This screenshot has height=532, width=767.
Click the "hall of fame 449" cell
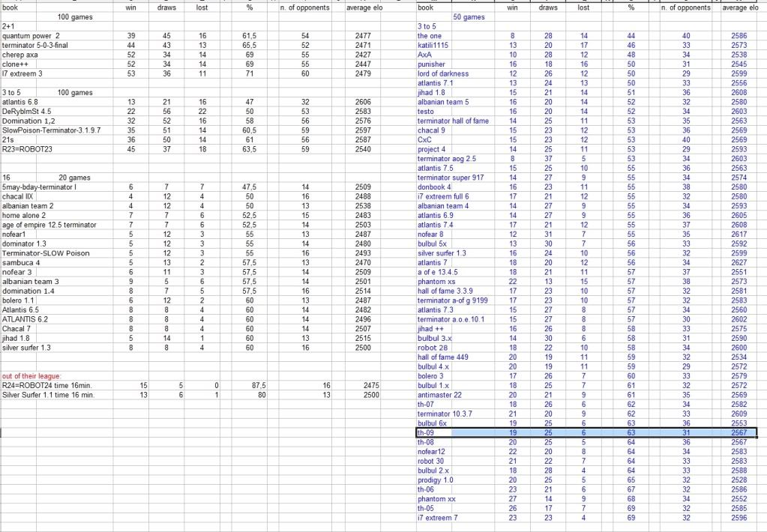point(442,357)
